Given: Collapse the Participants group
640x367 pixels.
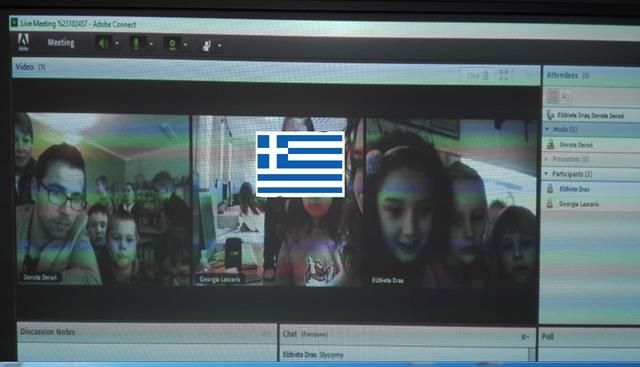Looking at the screenshot, I should click(547, 173).
